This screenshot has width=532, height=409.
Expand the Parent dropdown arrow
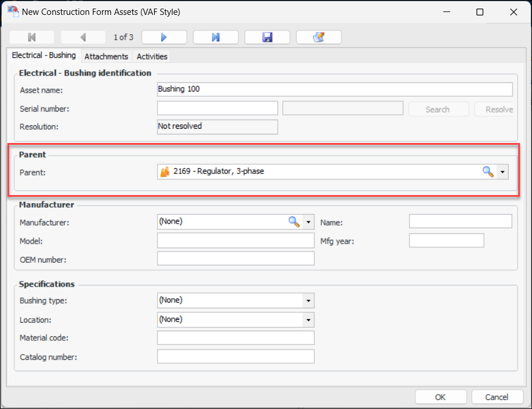pyautogui.click(x=502, y=172)
